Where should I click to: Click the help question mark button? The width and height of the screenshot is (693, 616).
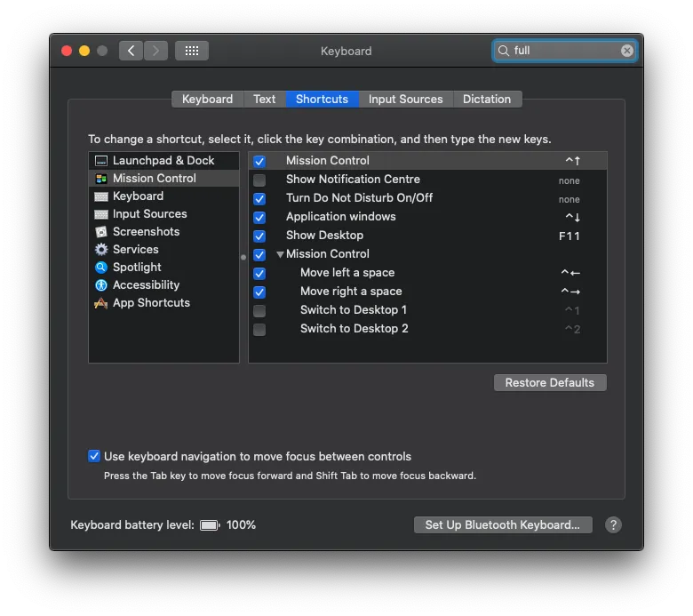[x=613, y=525]
